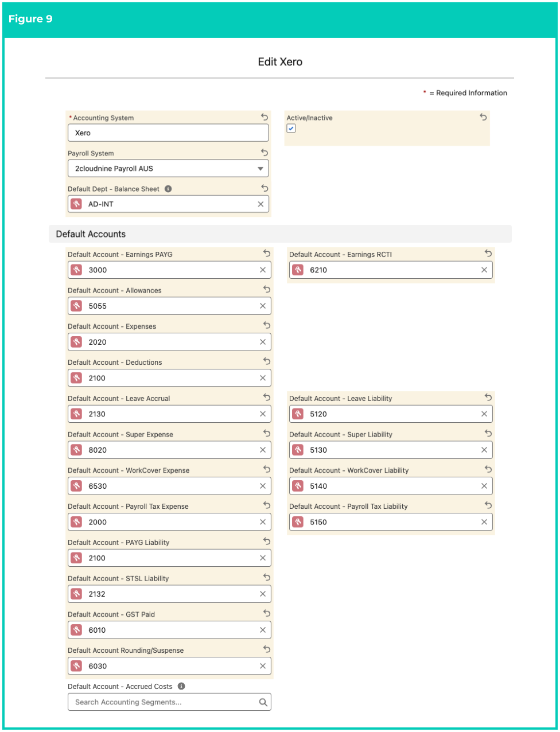
Task: Click the Default Accounts section header
Action: coord(280,234)
